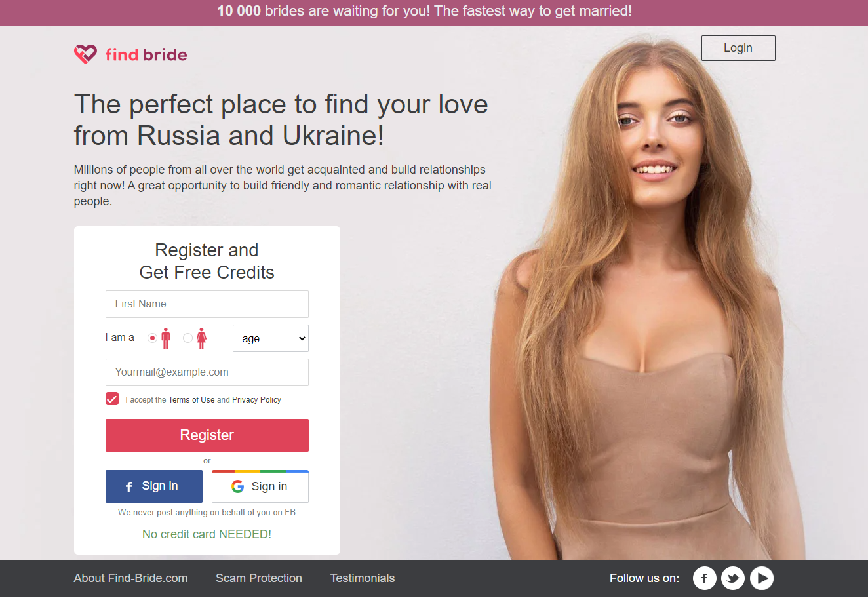Uncheck the accept Terms checkbox

pyautogui.click(x=112, y=399)
